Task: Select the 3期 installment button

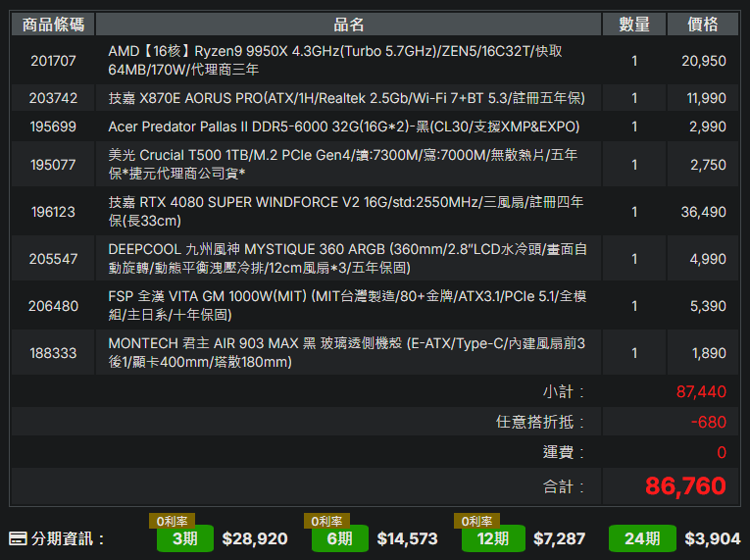Action: (185, 538)
